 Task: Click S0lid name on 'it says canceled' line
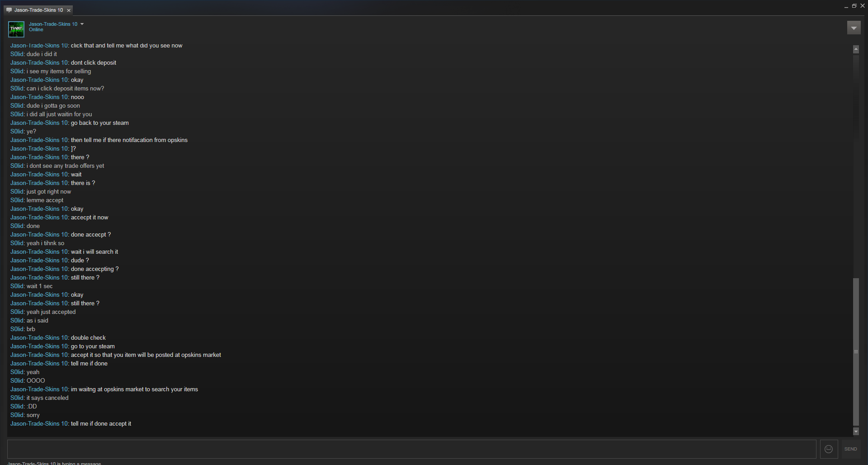[18, 398]
